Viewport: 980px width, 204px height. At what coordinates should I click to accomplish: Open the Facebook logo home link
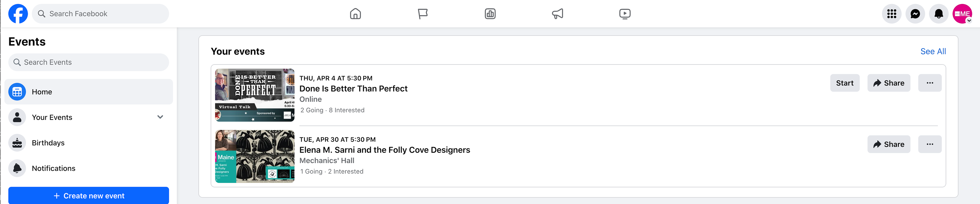click(18, 14)
